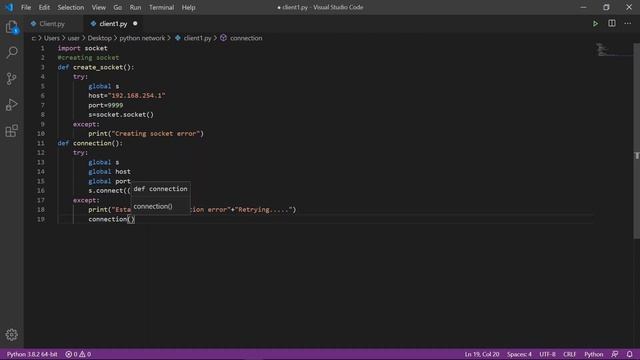The image size is (640, 360).
Task: Click the port=9999 line
Action: [x=106, y=105]
